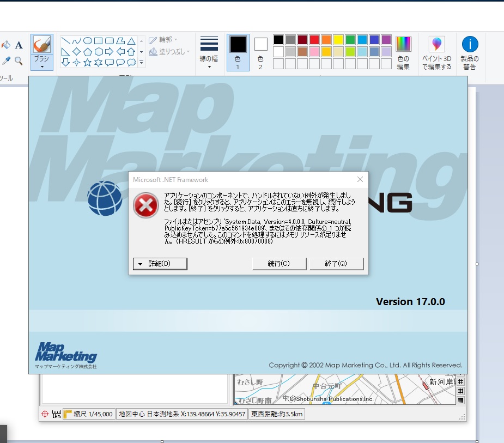
Task: Pick the Rounded rectangle shape
Action: (x=110, y=41)
